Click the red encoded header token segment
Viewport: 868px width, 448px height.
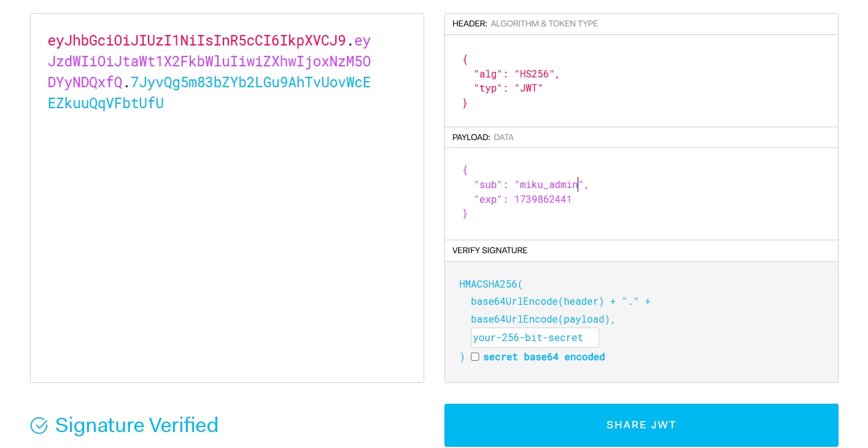[x=197, y=41]
